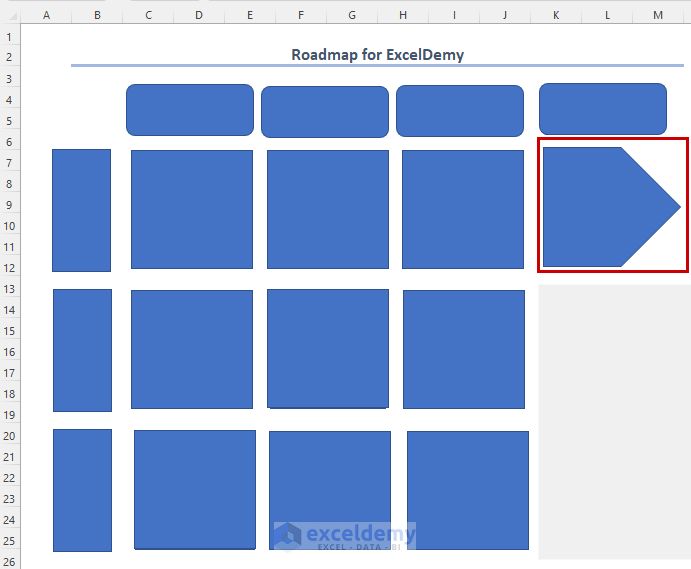This screenshot has width=691, height=569.
Task: Select square shape in columns C-E, rows 13-18
Action: point(192,350)
